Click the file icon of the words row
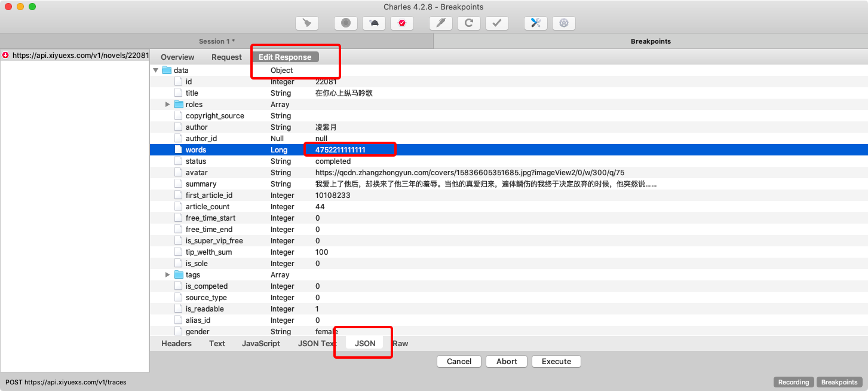Screen dimensions: 868x391 click(x=179, y=150)
